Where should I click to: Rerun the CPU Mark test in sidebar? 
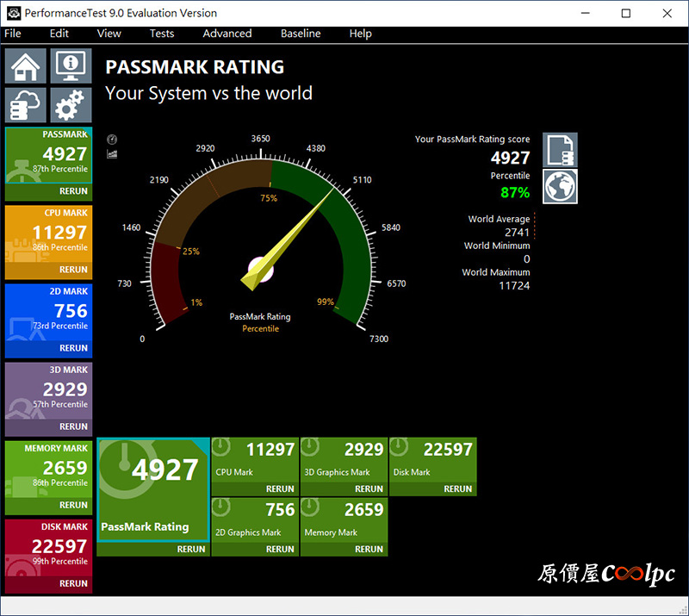(73, 270)
